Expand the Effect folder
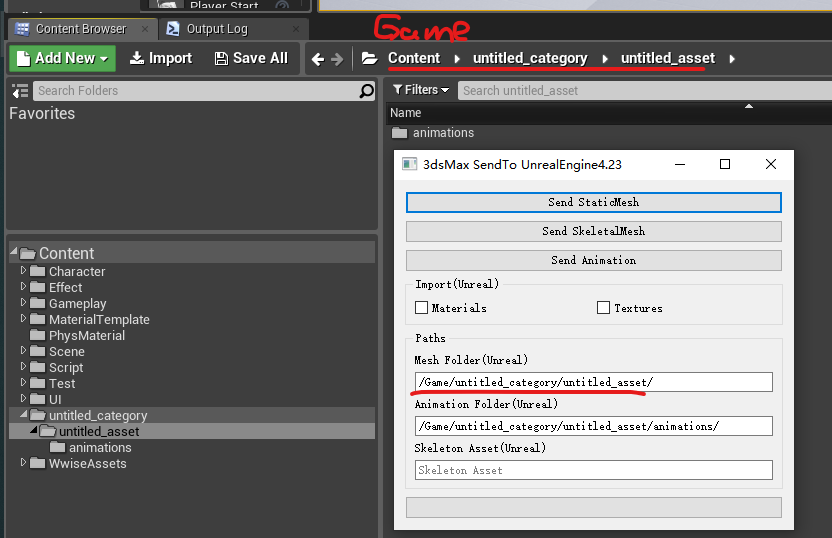 pos(23,287)
